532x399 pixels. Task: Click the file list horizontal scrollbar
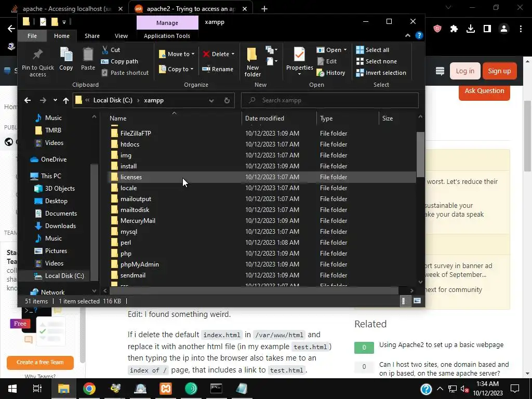click(254, 290)
